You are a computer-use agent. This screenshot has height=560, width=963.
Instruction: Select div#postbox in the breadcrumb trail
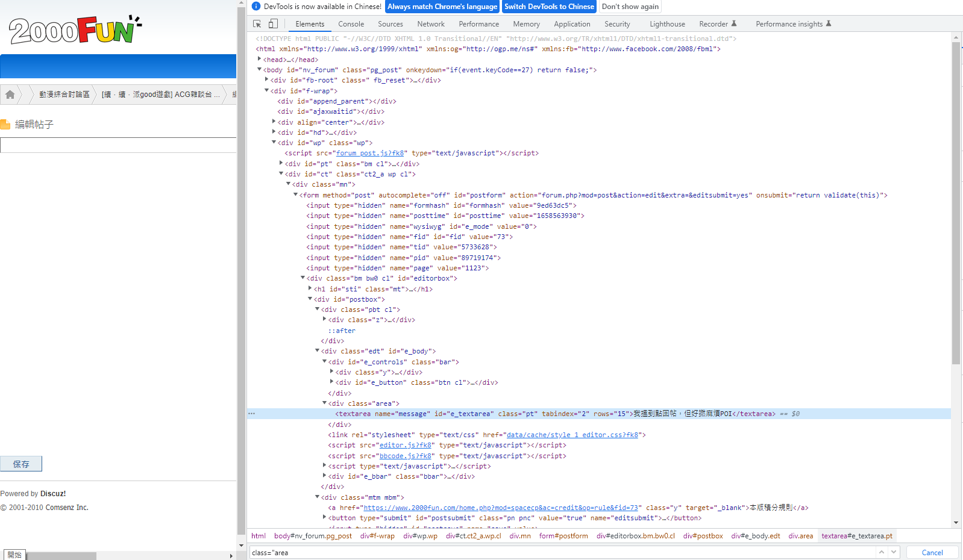point(703,536)
